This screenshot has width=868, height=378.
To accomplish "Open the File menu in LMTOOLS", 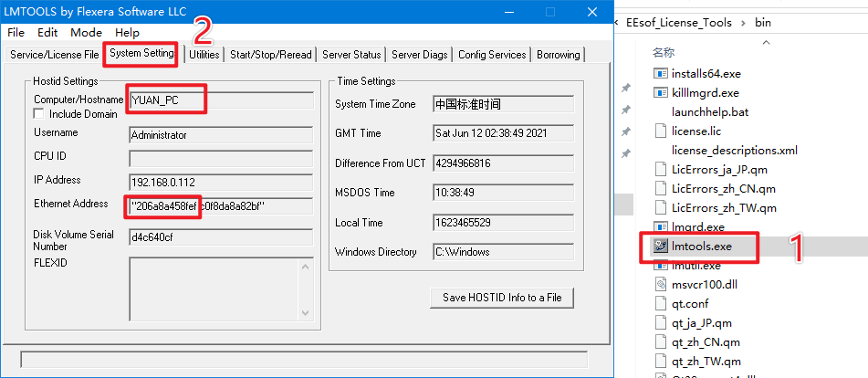I will point(16,33).
